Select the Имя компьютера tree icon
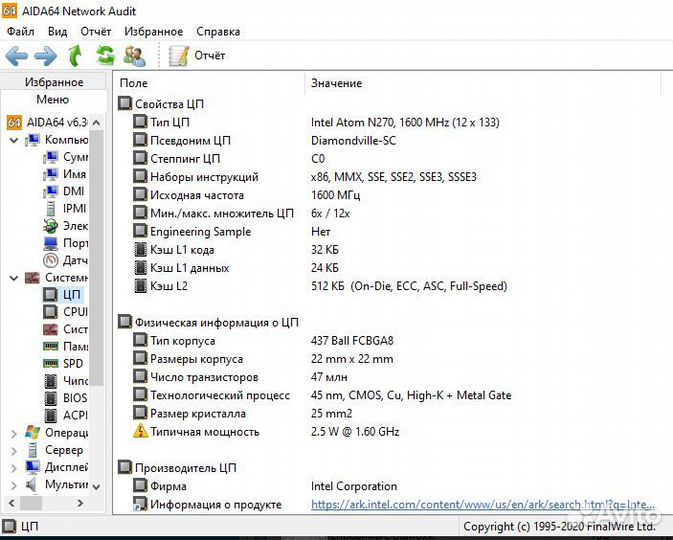 [51, 174]
